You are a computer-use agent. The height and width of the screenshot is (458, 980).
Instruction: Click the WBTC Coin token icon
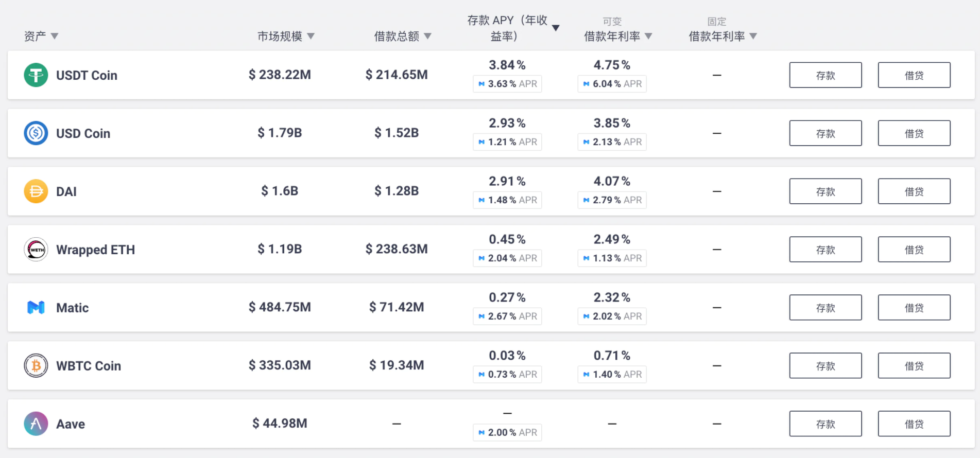pos(36,366)
